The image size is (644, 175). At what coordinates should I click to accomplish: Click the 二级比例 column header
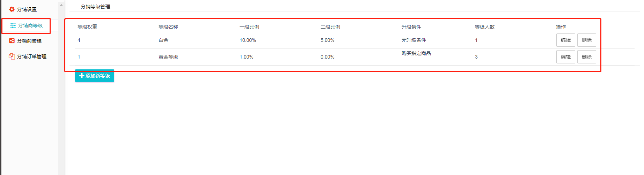(330, 27)
